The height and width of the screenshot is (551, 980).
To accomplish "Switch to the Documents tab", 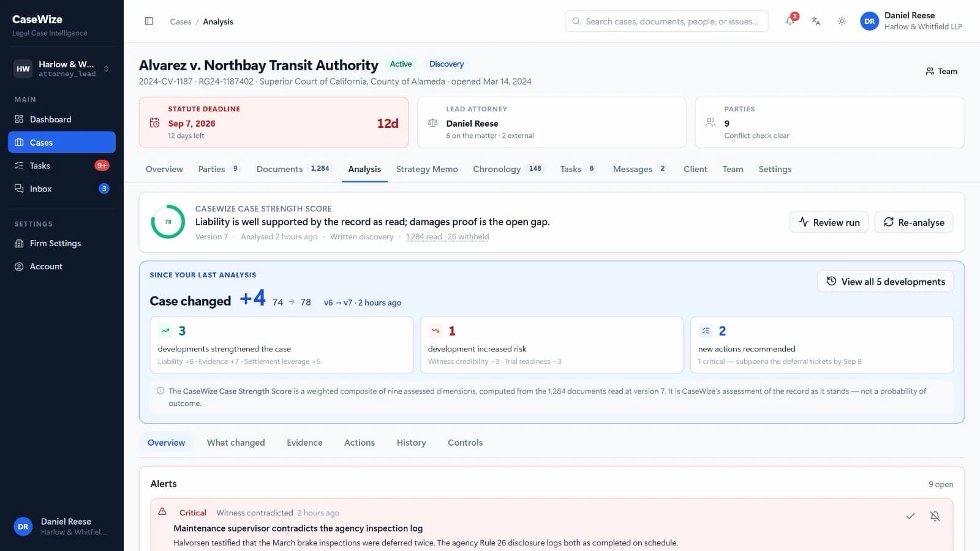I will [294, 169].
